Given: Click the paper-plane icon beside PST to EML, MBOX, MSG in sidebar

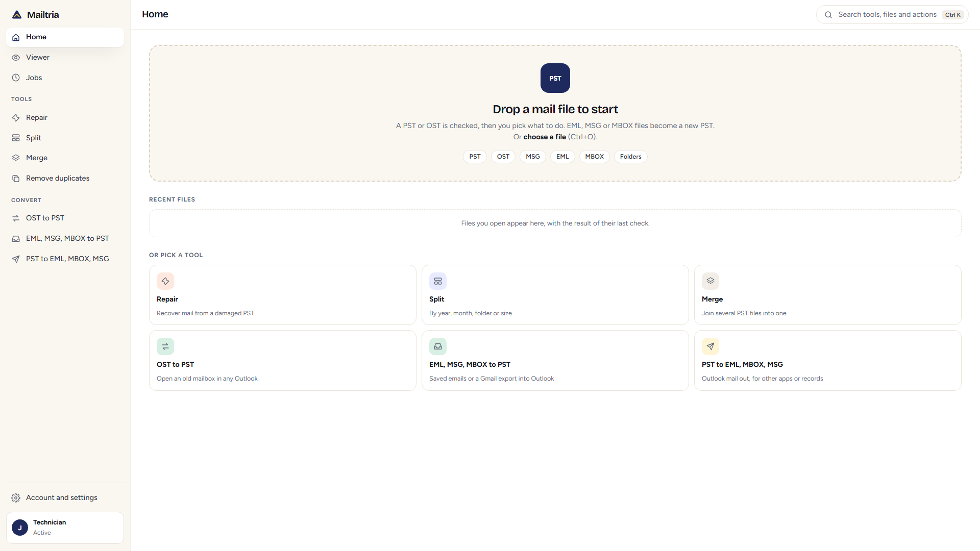Looking at the screenshot, I should coord(16,259).
